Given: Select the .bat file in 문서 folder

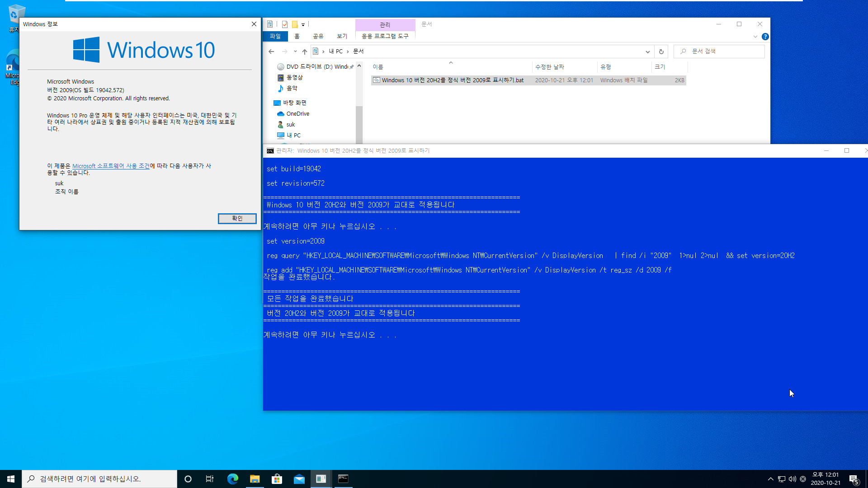Looking at the screenshot, I should tap(528, 80).
